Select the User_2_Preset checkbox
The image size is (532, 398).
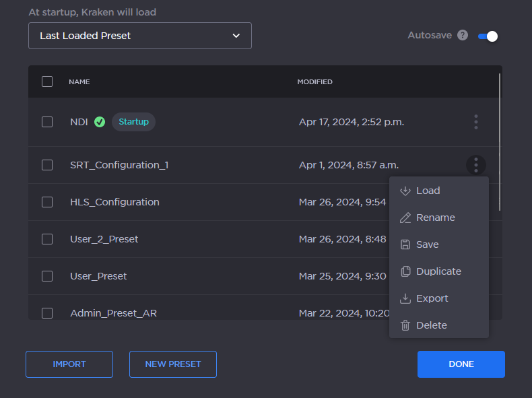coord(47,239)
